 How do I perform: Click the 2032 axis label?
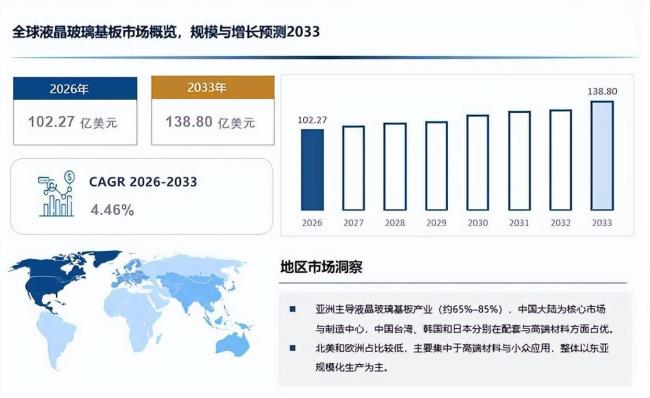pyautogui.click(x=560, y=223)
